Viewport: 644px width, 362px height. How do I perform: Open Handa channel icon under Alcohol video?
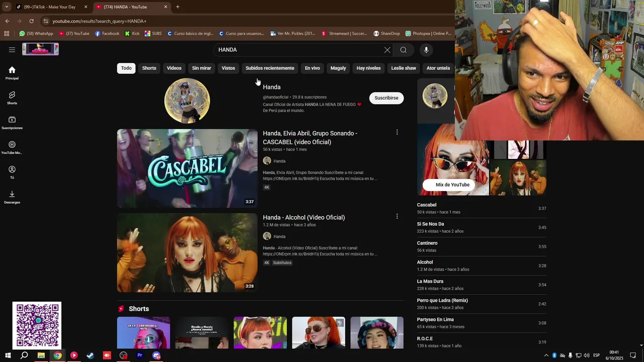click(267, 236)
